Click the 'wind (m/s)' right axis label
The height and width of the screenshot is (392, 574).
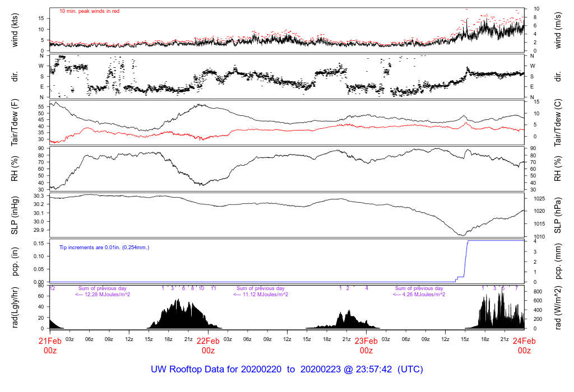[x=558, y=30]
